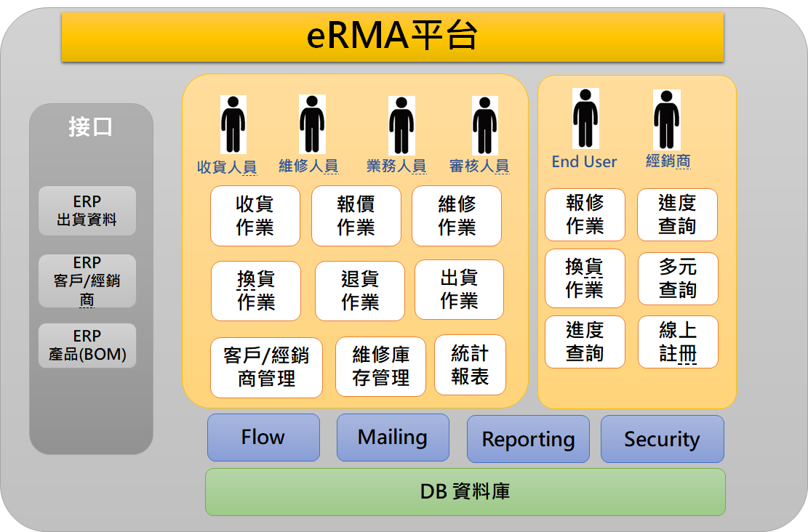
Task: Open the 出貨作業 module box
Action: coord(459,289)
